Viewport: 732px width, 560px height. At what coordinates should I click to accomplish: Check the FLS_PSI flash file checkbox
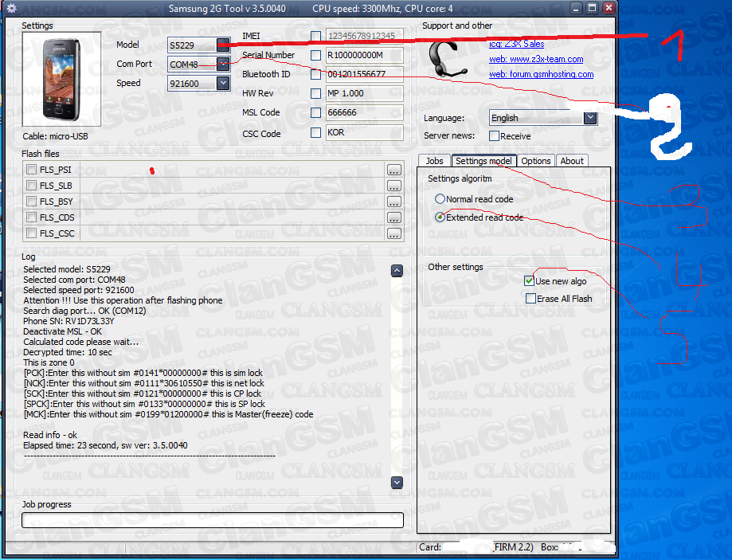point(31,170)
